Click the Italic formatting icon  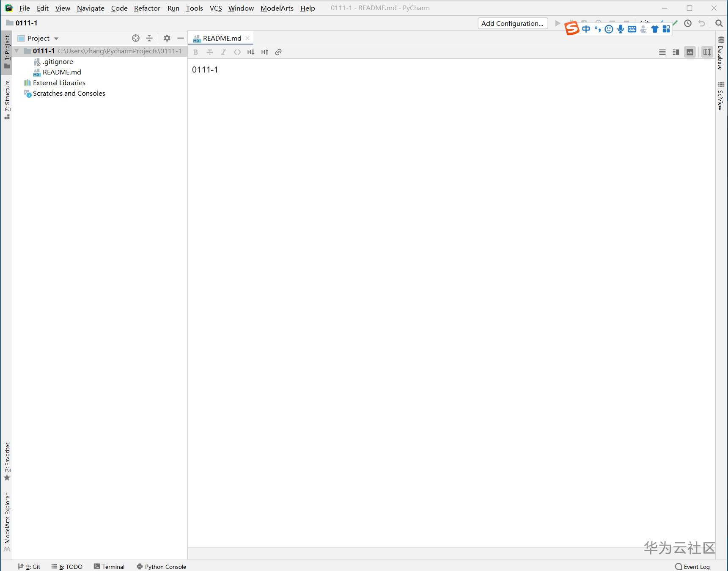click(x=223, y=52)
